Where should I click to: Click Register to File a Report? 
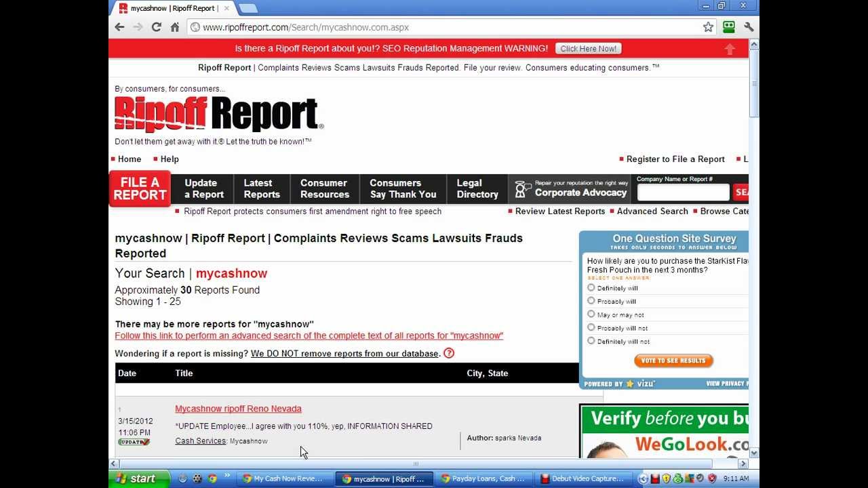[675, 159]
